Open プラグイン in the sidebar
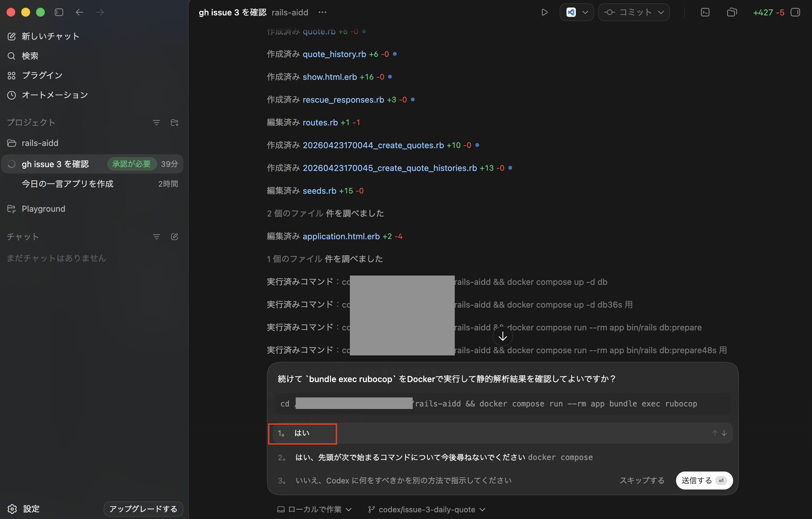 [x=42, y=75]
